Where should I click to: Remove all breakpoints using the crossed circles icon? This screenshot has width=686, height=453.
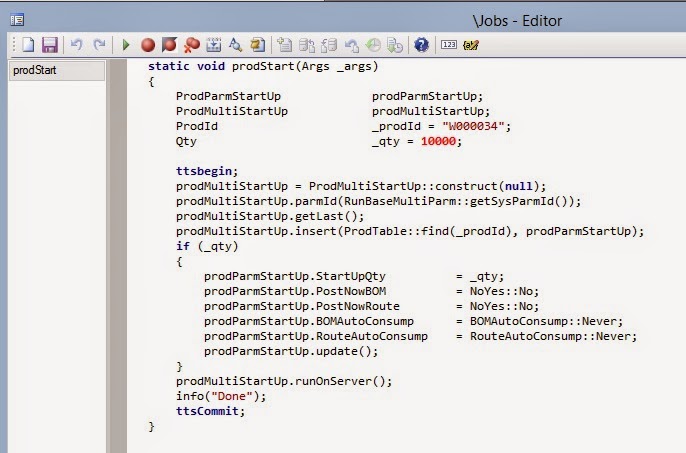click(192, 45)
